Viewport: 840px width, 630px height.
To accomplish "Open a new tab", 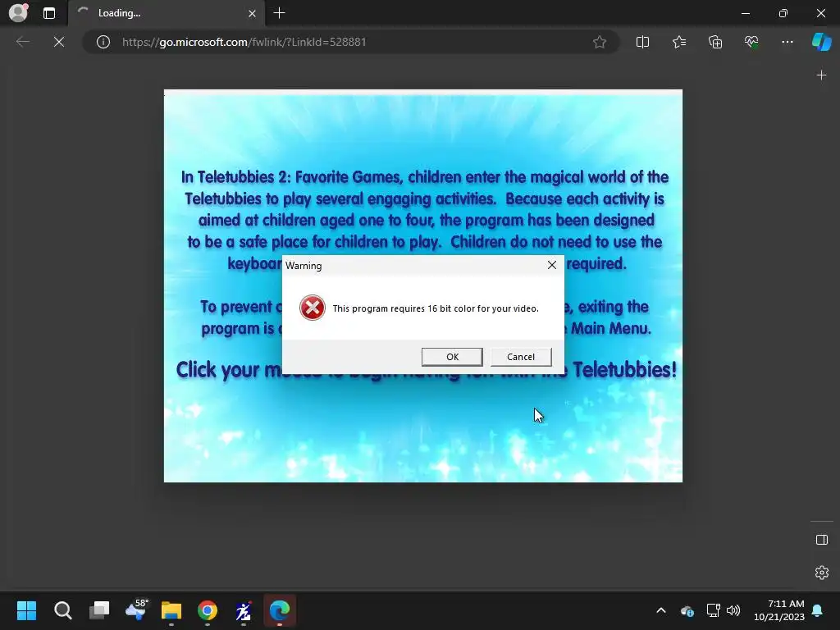I will [279, 13].
